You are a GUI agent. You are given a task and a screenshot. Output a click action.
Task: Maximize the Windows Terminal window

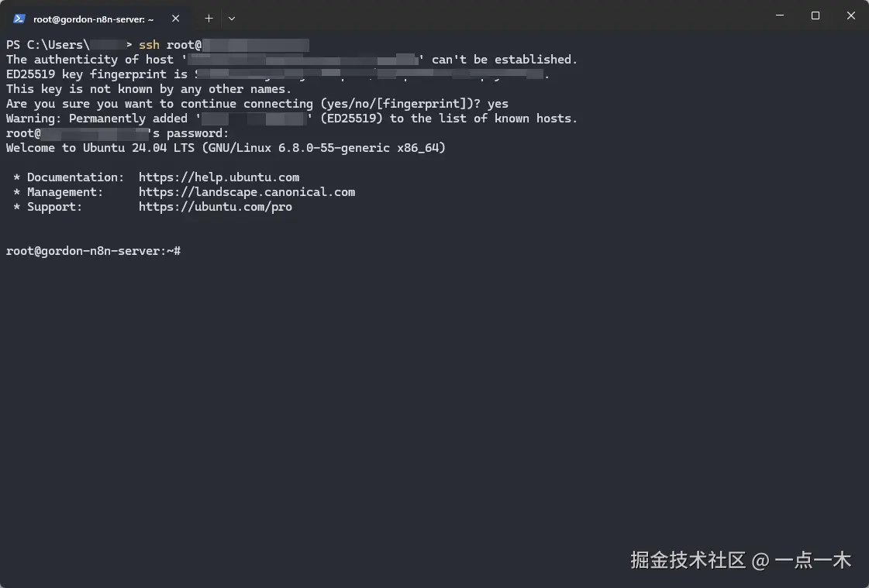[x=816, y=15]
